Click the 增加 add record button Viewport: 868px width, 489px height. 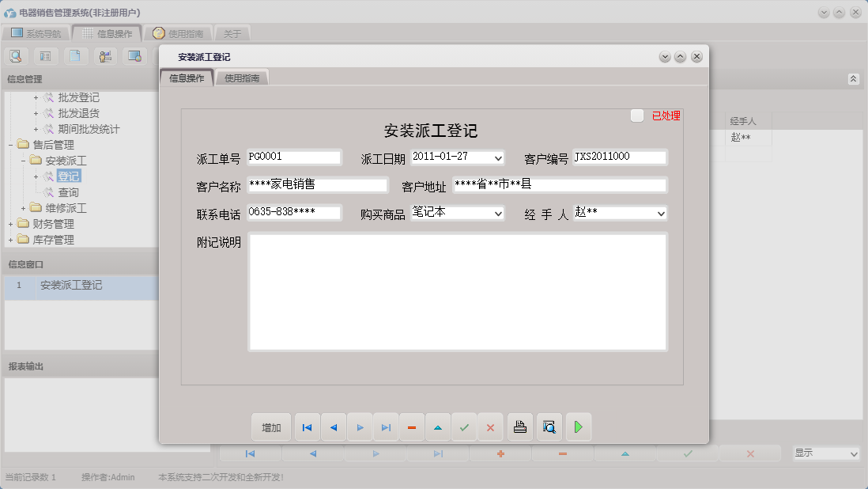271,426
